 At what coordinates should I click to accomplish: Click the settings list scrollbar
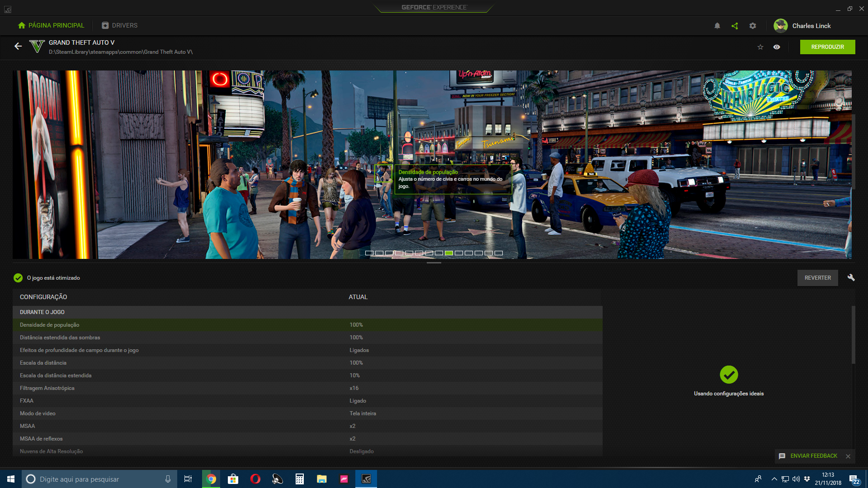pyautogui.click(x=853, y=335)
